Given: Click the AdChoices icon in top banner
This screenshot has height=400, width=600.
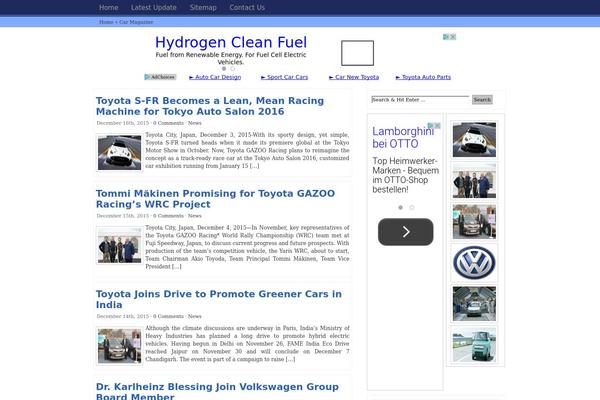Looking at the screenshot, I should point(446,37).
